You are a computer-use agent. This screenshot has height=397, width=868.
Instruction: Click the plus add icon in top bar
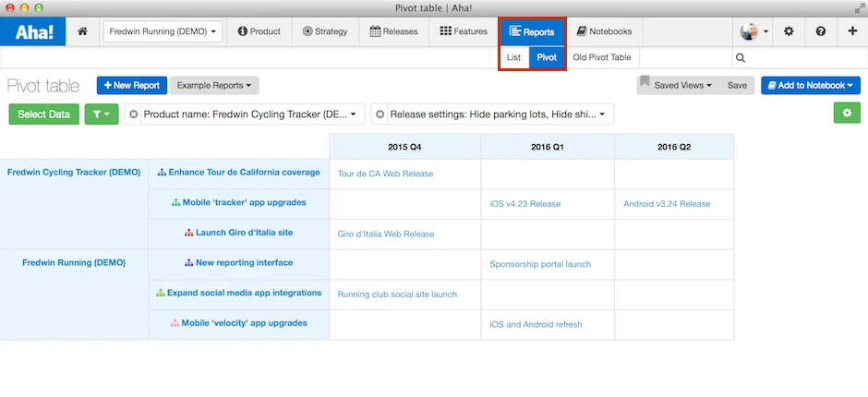pos(852,31)
